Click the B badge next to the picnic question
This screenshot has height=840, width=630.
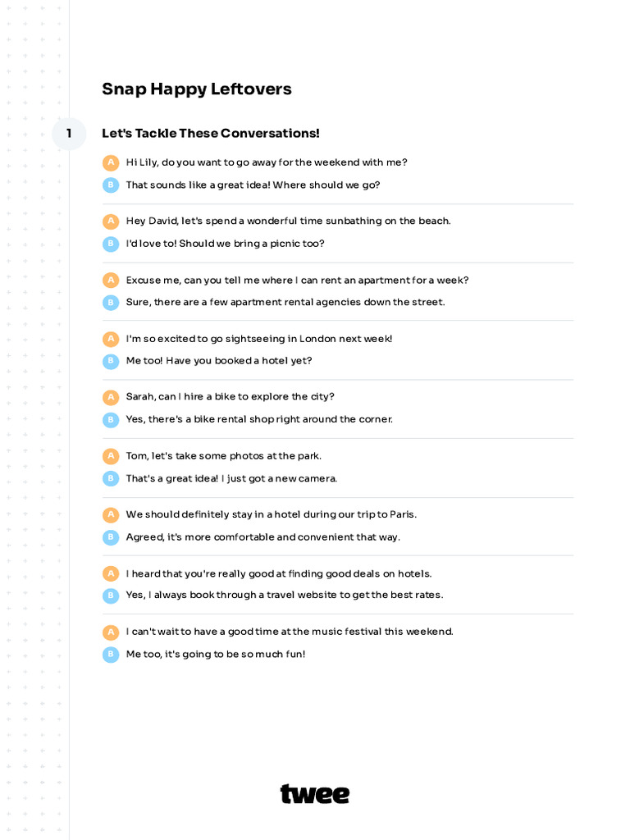pyautogui.click(x=111, y=244)
